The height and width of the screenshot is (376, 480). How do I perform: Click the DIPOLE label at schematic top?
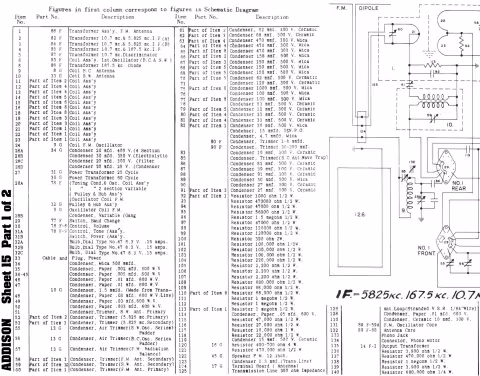[368, 8]
